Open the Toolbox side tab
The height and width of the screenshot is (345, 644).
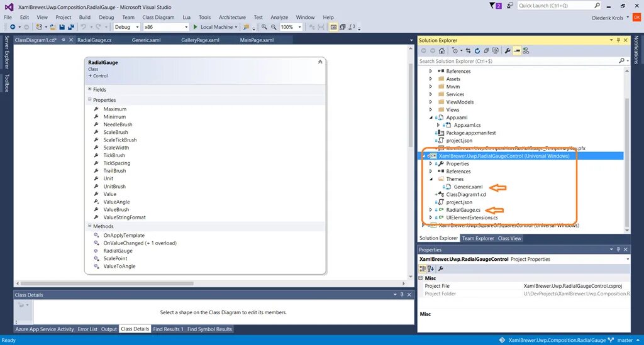click(6, 83)
